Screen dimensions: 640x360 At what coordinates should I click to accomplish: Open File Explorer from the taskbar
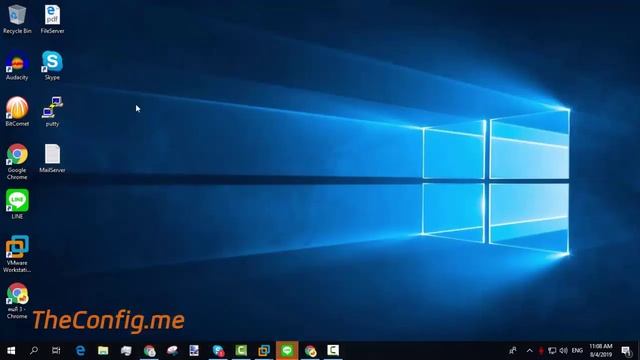[103, 351]
